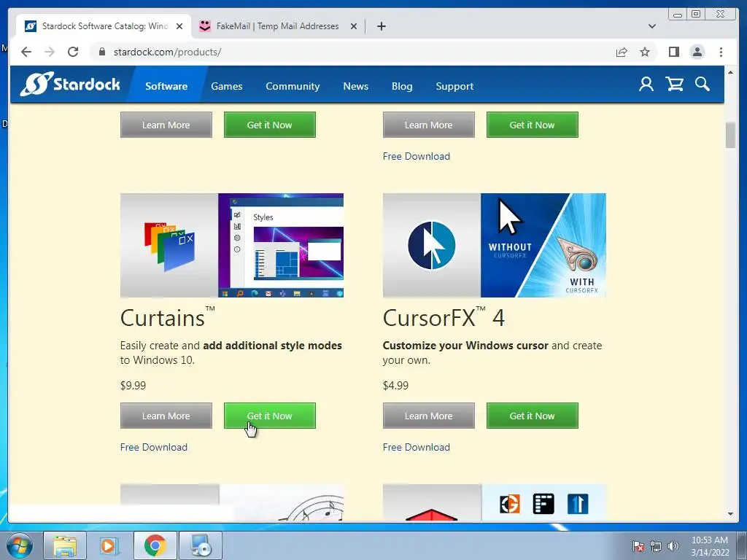Expand the tab search dropdown chevron
This screenshot has width=747, height=560.
[652, 26]
